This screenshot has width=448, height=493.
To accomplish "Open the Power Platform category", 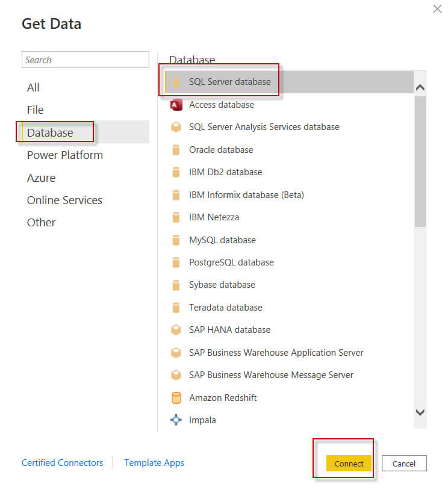I will 64,155.
